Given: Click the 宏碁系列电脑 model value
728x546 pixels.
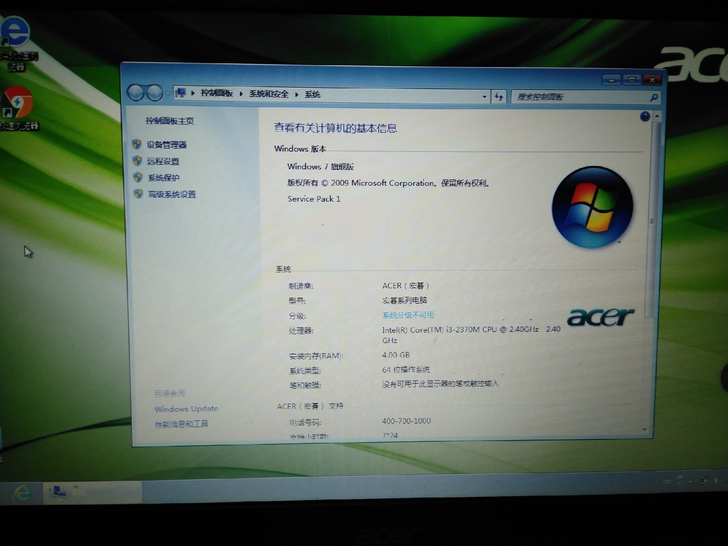Looking at the screenshot, I should tap(404, 300).
